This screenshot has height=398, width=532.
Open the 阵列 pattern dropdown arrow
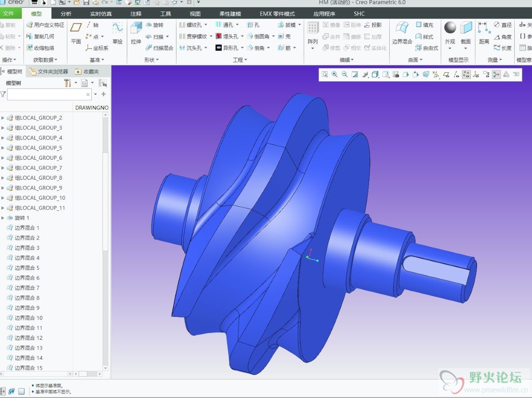click(x=313, y=48)
